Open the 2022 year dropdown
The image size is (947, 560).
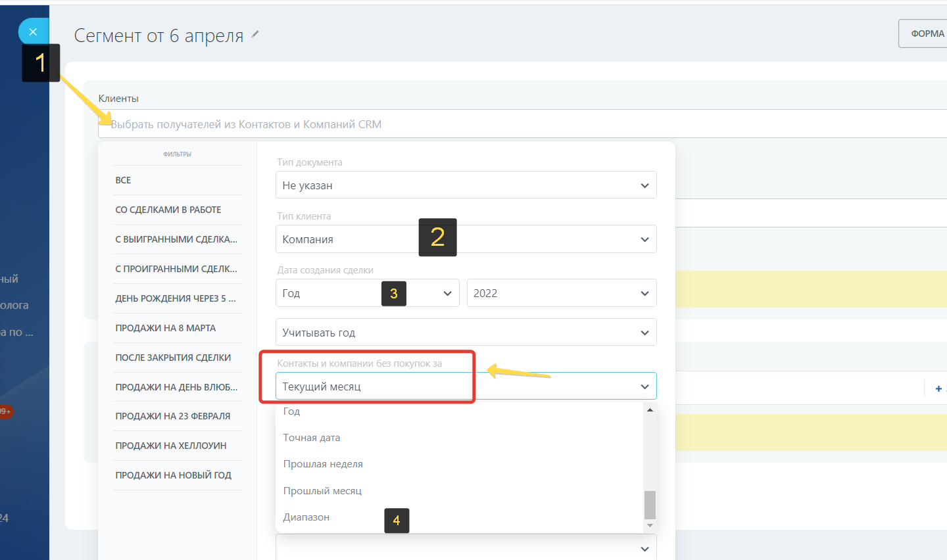[561, 293]
